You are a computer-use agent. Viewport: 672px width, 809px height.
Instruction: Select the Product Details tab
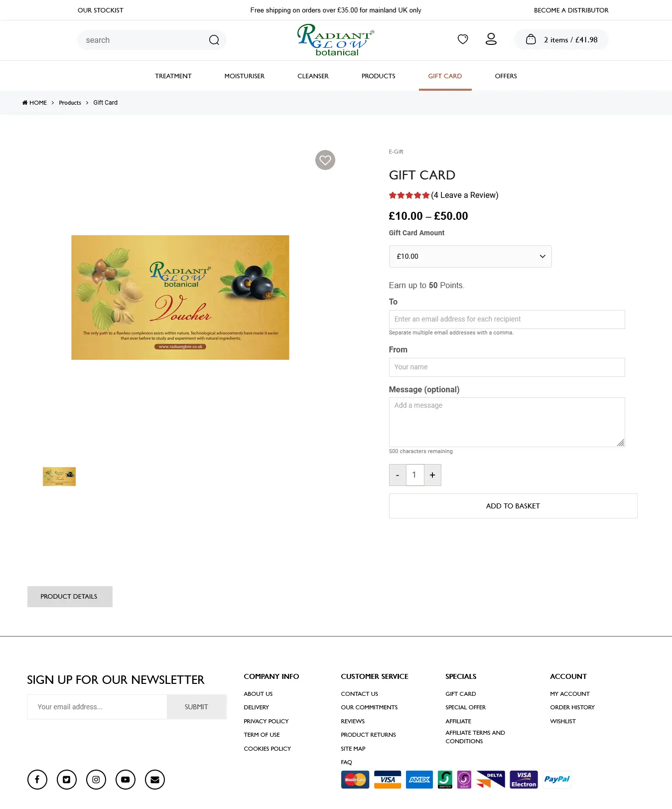click(x=70, y=597)
